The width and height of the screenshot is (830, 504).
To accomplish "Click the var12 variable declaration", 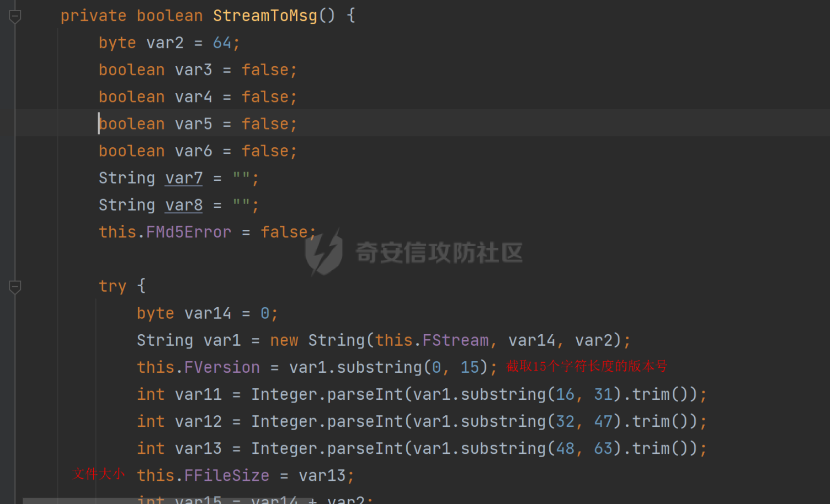I will point(198,421).
